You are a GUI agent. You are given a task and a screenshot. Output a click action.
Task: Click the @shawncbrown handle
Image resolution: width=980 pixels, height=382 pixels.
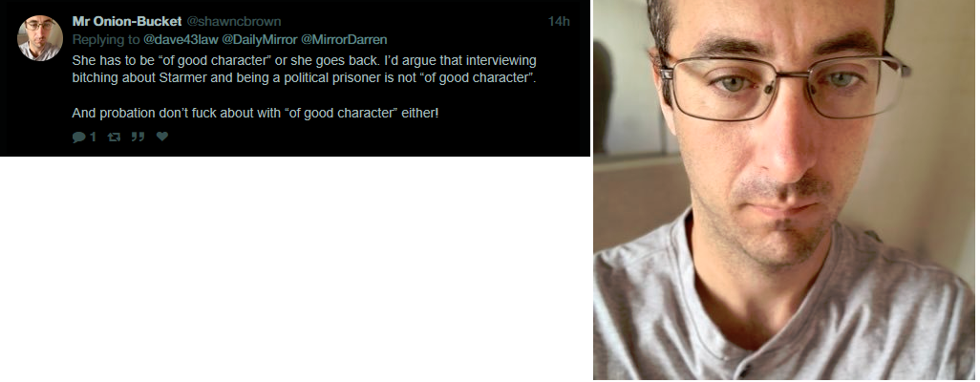coord(234,22)
